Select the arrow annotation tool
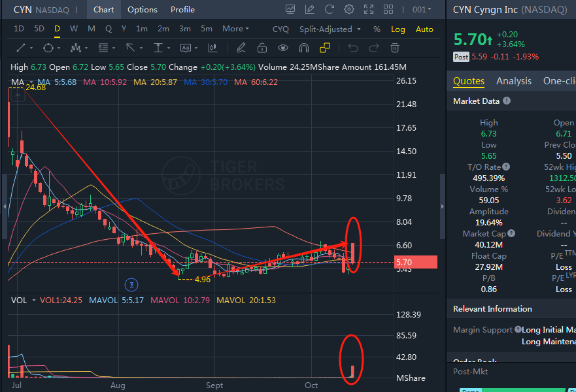This screenshot has width=576, height=392. (130, 48)
